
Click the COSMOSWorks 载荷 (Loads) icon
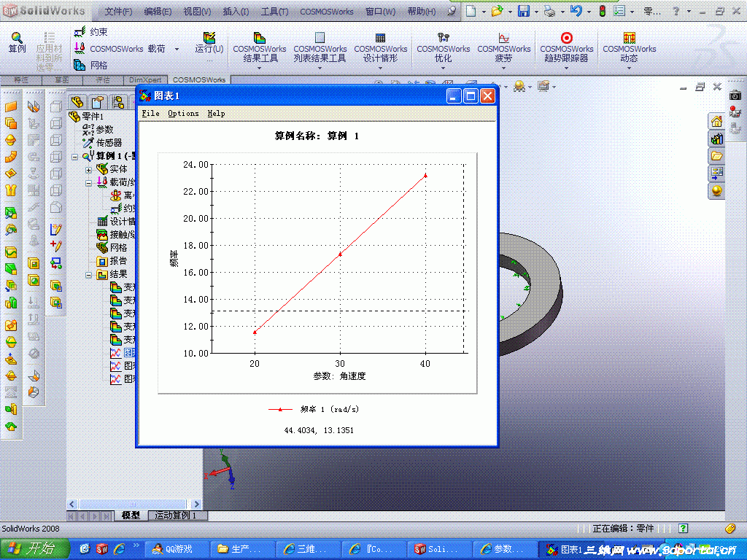tap(80, 48)
